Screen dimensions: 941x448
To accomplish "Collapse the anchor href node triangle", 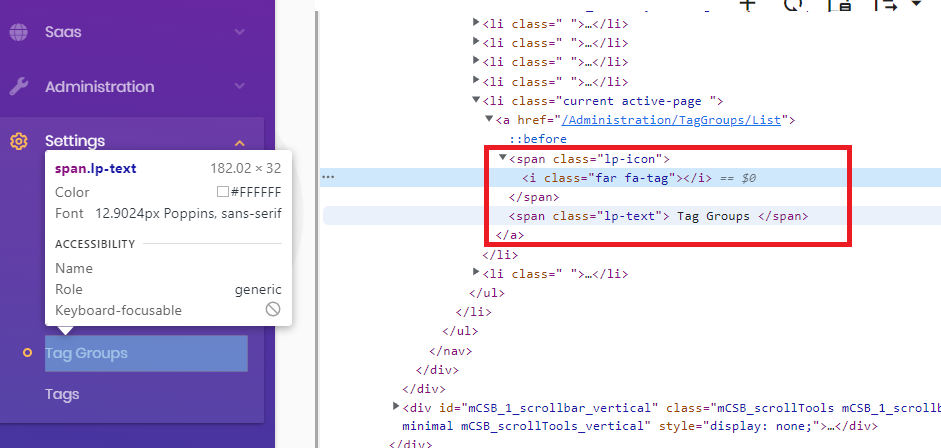I will coord(490,120).
